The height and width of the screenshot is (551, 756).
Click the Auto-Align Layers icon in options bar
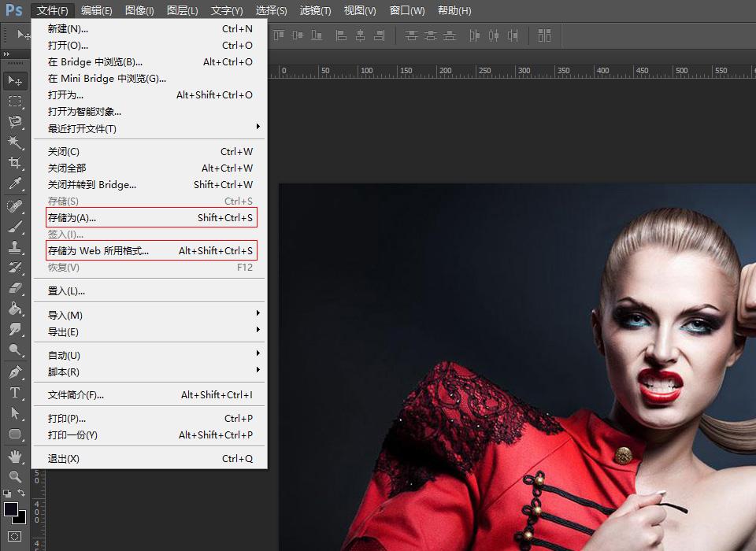(x=544, y=35)
